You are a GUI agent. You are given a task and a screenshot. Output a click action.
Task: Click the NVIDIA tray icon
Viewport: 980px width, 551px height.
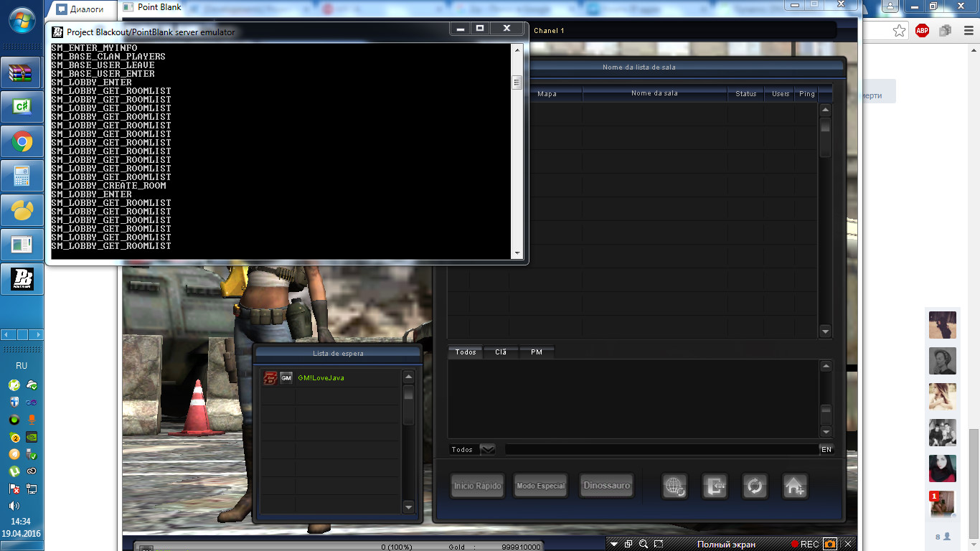click(x=31, y=437)
